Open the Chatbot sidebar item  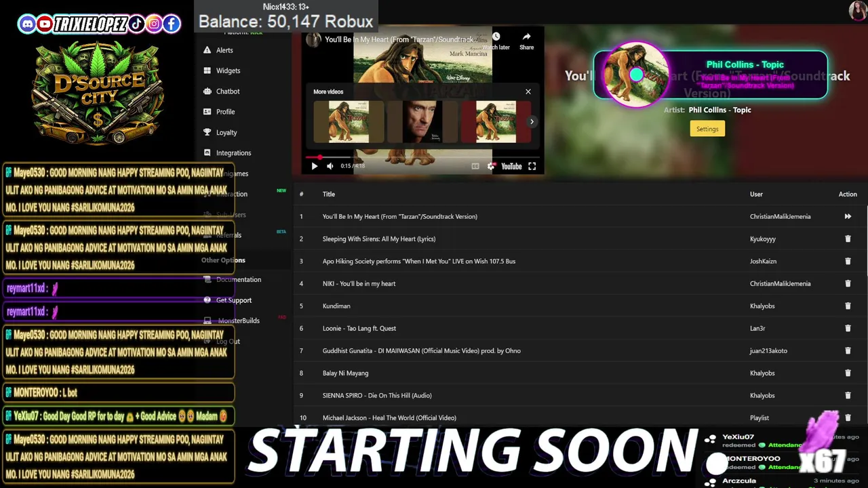[228, 91]
